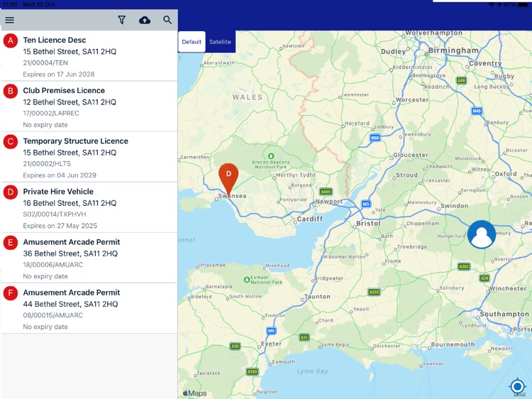Tap the Birmingham label on the map

[453, 50]
